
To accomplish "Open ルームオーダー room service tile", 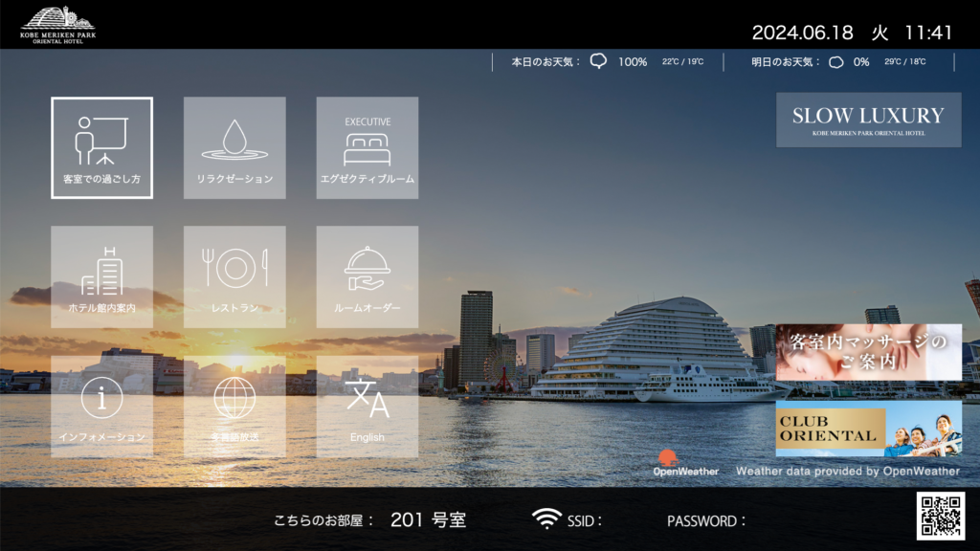I will [x=367, y=276].
